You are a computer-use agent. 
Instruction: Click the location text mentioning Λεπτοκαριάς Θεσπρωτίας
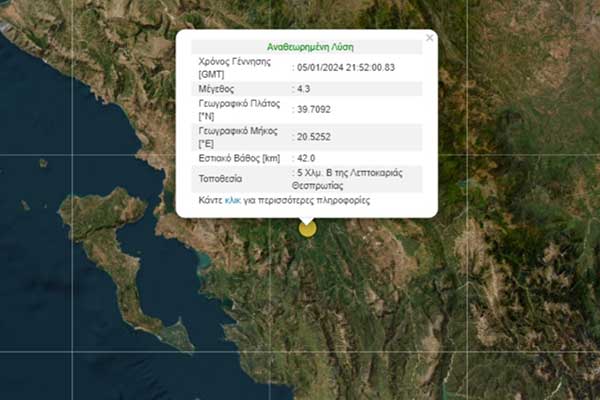pos(350,178)
